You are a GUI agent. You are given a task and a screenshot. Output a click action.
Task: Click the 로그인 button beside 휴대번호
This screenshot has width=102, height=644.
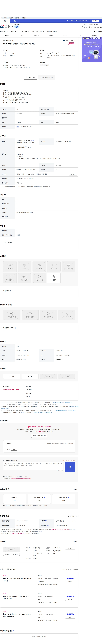(x=14, y=449)
